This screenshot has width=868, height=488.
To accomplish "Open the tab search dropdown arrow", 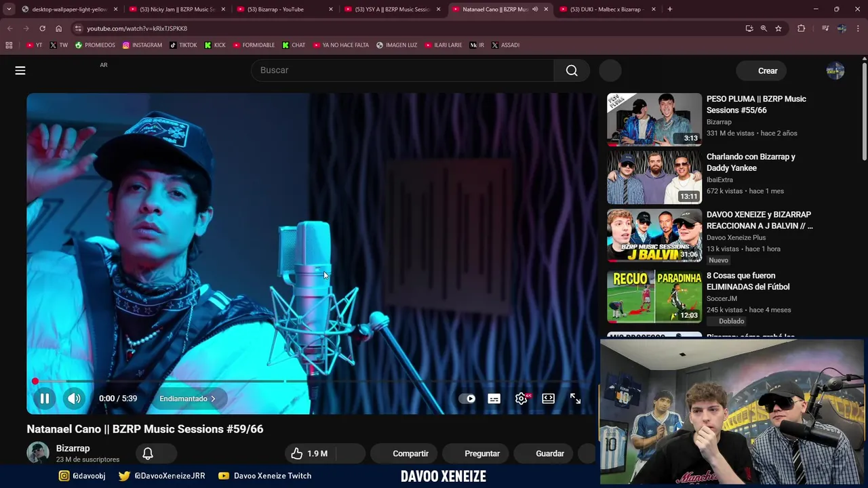I will click(x=9, y=9).
